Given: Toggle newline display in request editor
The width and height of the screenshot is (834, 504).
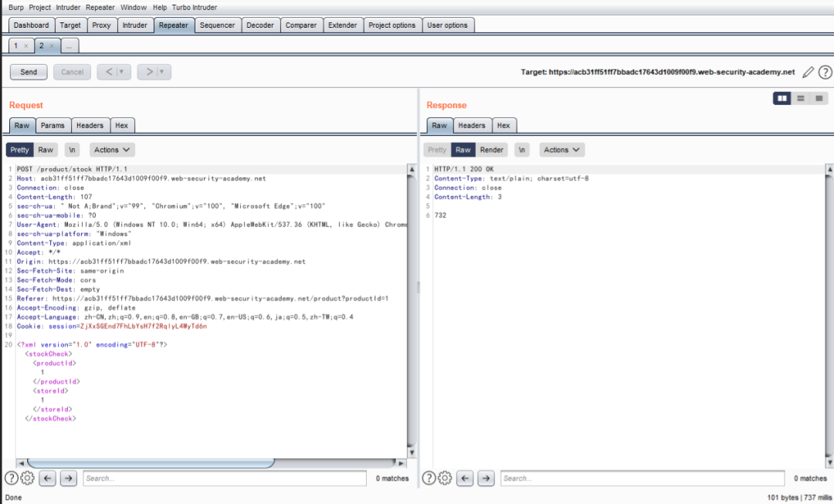Looking at the screenshot, I should [72, 150].
